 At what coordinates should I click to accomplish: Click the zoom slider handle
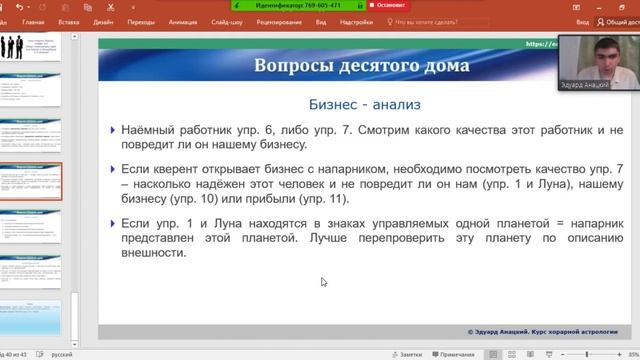[x=587, y=355]
